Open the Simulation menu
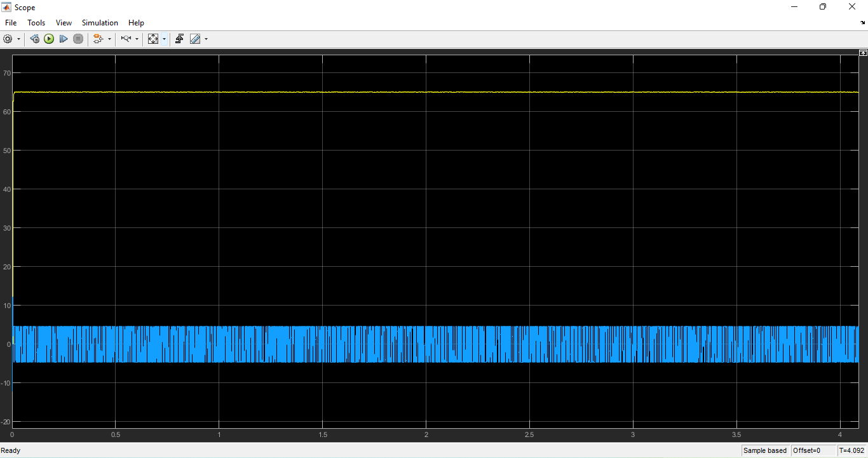Image resolution: width=868 pixels, height=458 pixels. (x=100, y=23)
